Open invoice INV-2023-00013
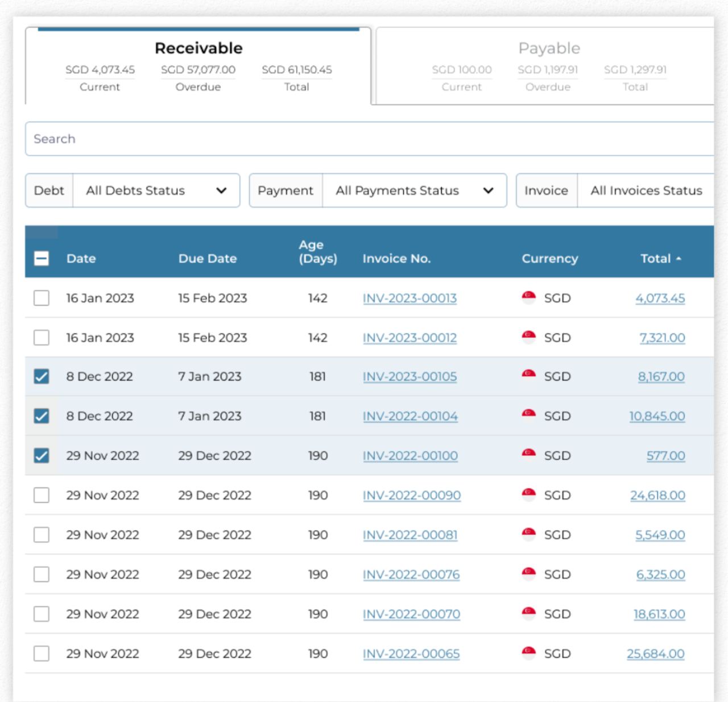Viewport: 728px width, 702px height. click(x=409, y=298)
